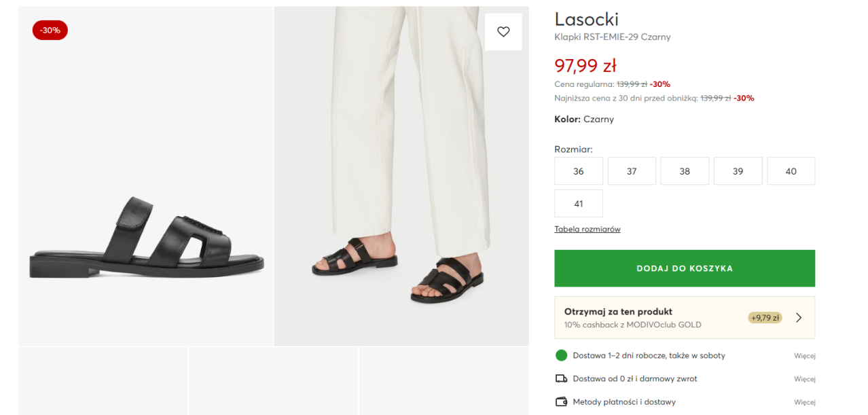
Task: Click the Lasocki brand name
Action: click(587, 19)
